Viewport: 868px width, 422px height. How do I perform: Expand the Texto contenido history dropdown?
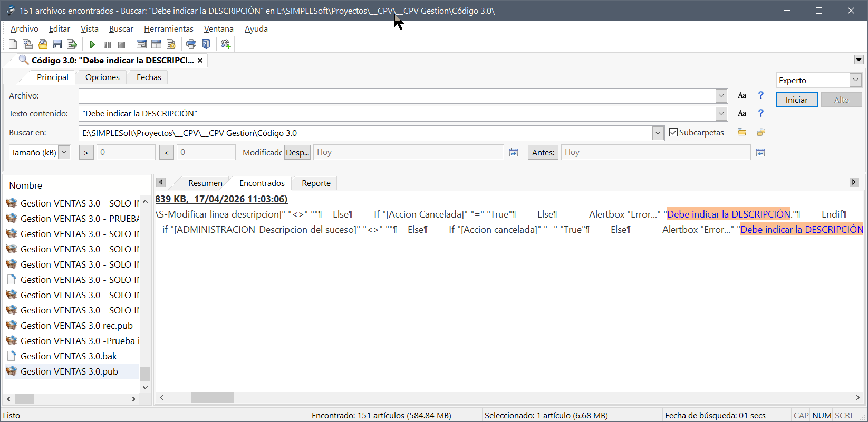tap(721, 113)
